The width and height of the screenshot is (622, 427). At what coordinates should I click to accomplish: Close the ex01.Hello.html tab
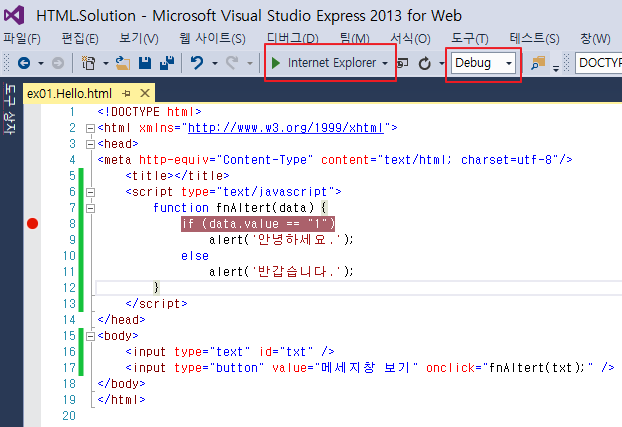click(x=145, y=93)
